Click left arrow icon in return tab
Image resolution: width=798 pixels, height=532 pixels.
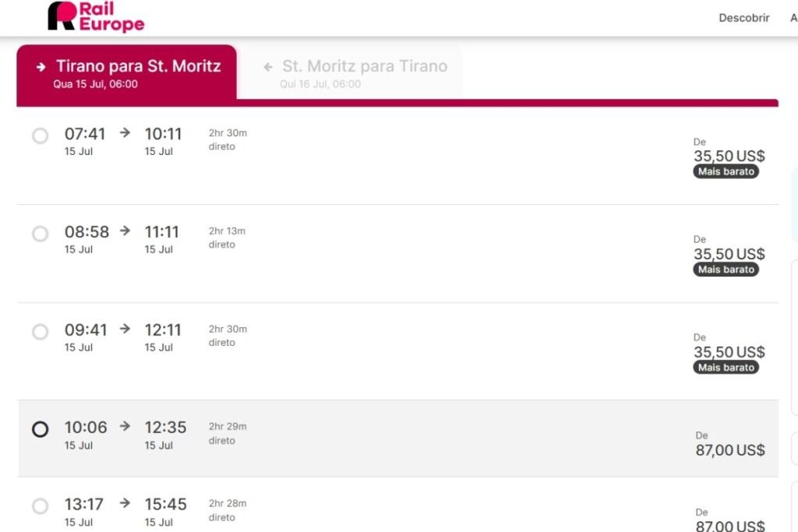(x=268, y=67)
